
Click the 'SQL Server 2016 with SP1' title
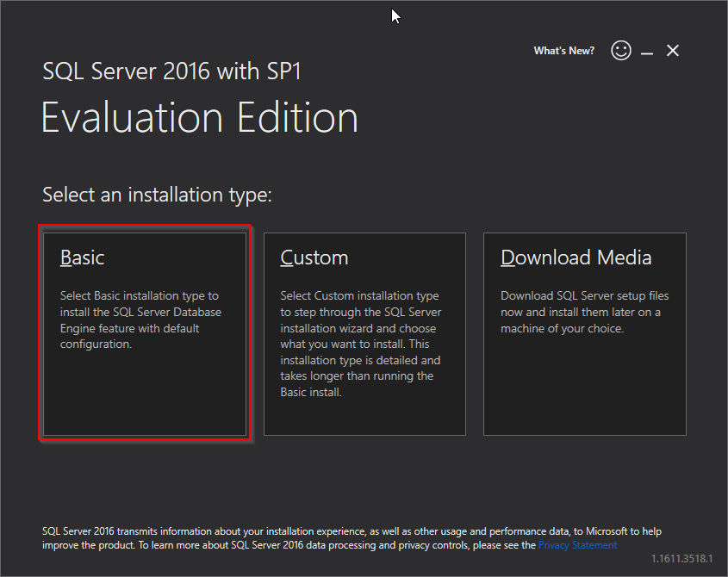tap(171, 71)
